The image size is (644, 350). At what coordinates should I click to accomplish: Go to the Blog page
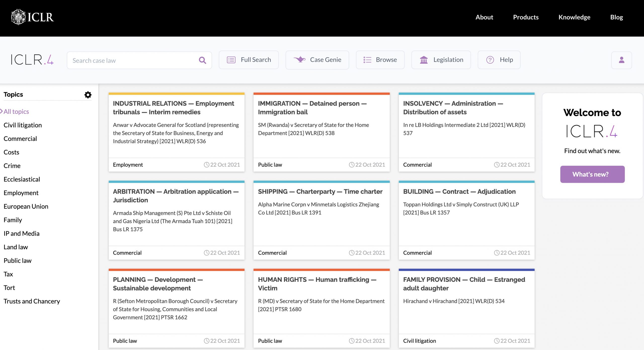click(x=616, y=17)
